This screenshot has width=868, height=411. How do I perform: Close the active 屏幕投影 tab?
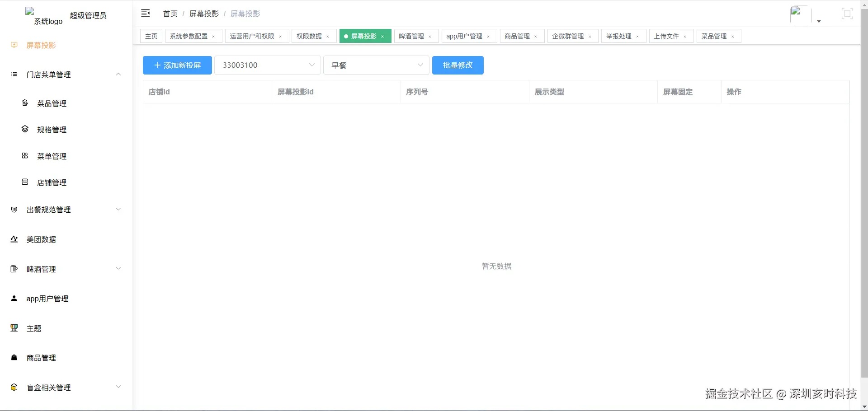pos(382,37)
